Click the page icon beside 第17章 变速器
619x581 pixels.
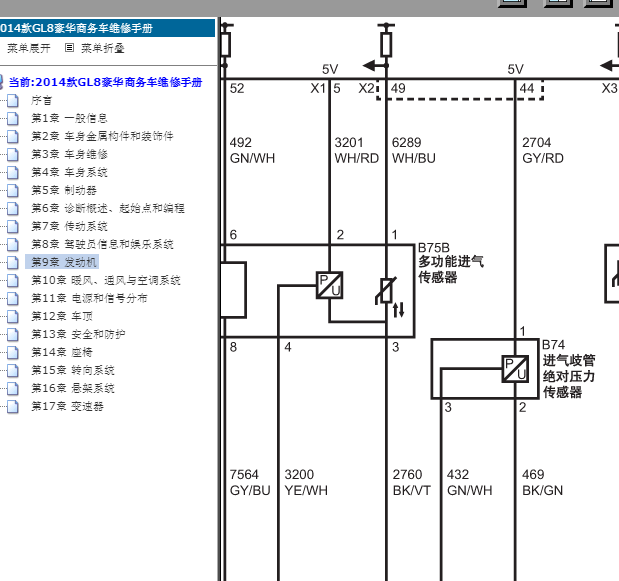click(x=13, y=407)
